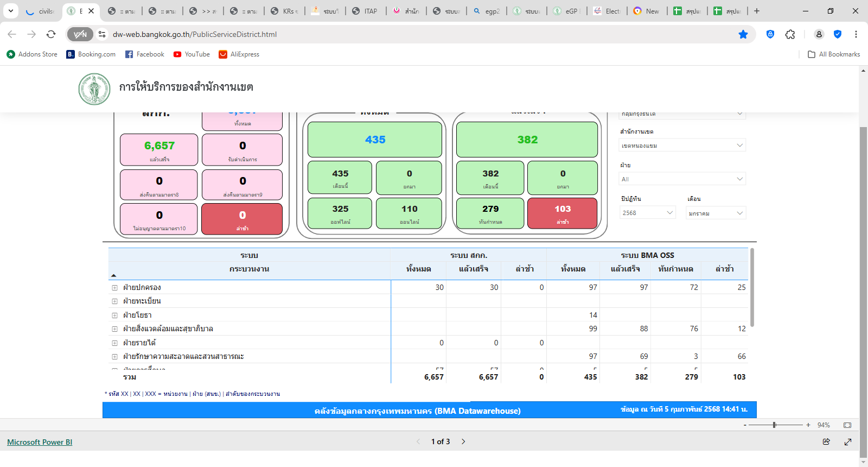Open the สำนักงานเขต dropdown
This screenshot has height=467, width=868.
[682, 145]
